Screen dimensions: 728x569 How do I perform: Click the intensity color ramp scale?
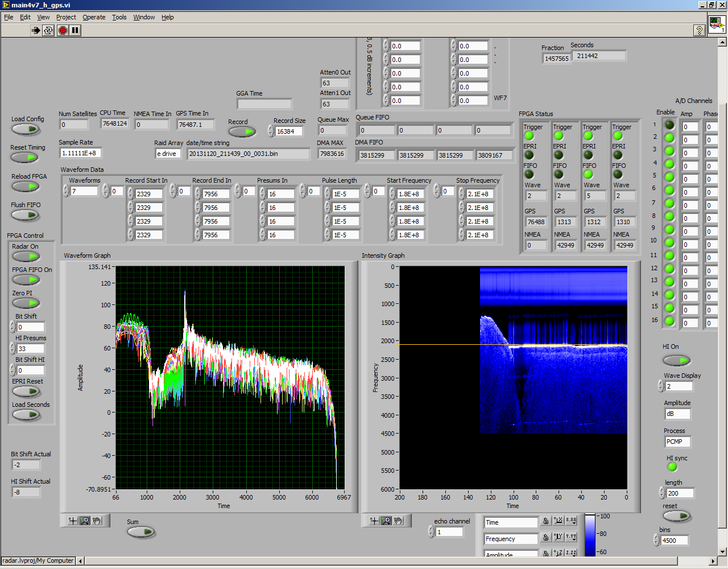tap(590, 535)
